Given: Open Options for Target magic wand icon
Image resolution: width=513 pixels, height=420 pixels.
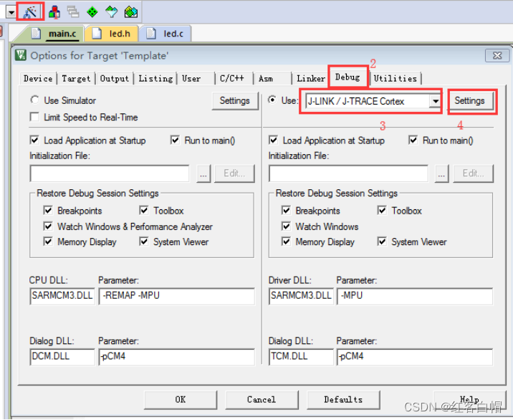Looking at the screenshot, I should (30, 12).
